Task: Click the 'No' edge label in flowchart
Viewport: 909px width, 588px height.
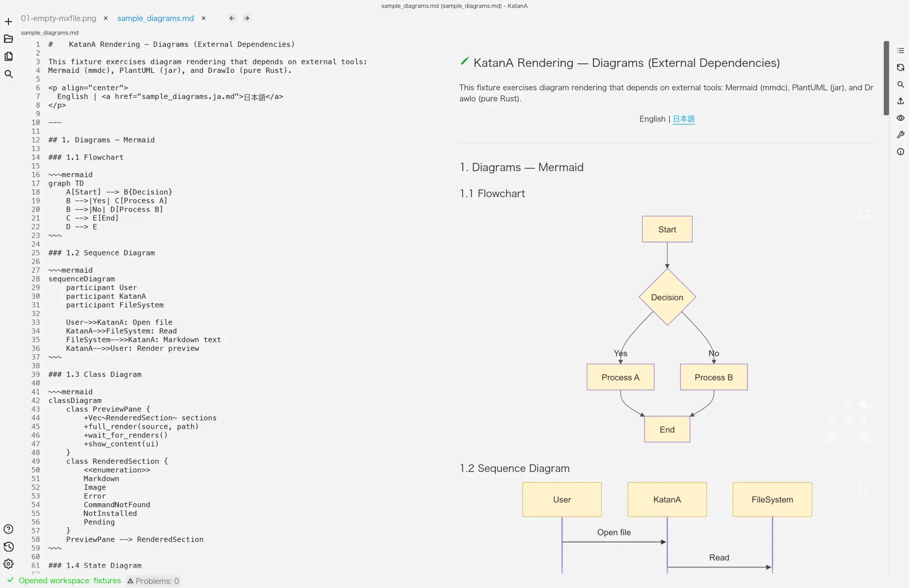Action: pyautogui.click(x=713, y=353)
